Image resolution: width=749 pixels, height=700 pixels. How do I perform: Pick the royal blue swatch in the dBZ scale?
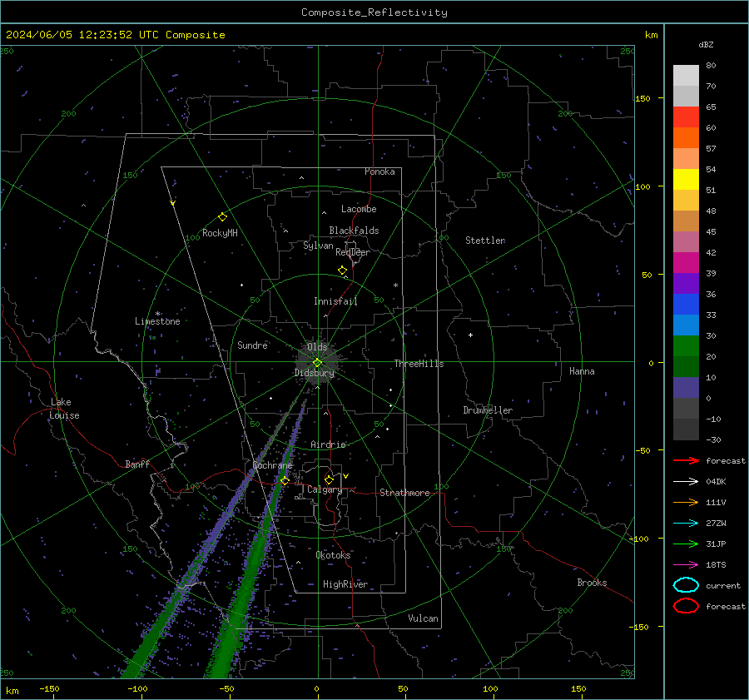pos(686,305)
